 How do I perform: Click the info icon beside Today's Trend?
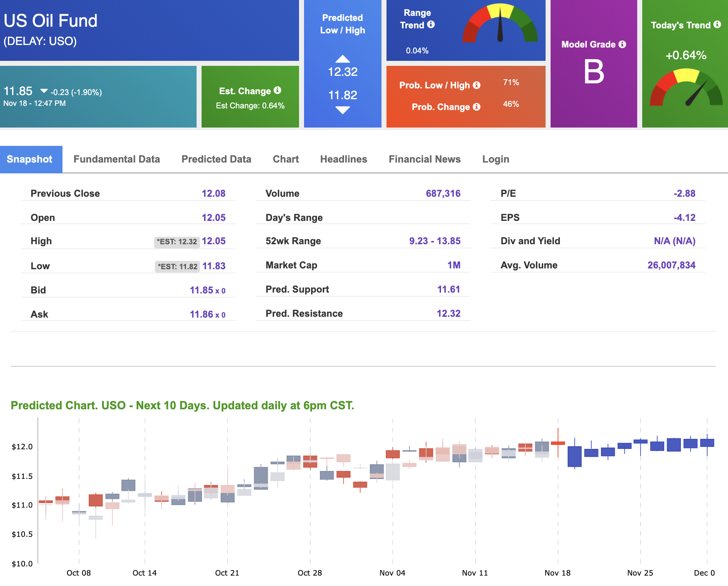[x=717, y=25]
